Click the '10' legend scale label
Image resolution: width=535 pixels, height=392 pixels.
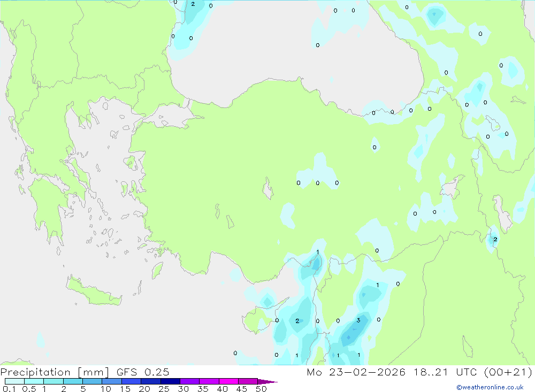tap(106, 389)
